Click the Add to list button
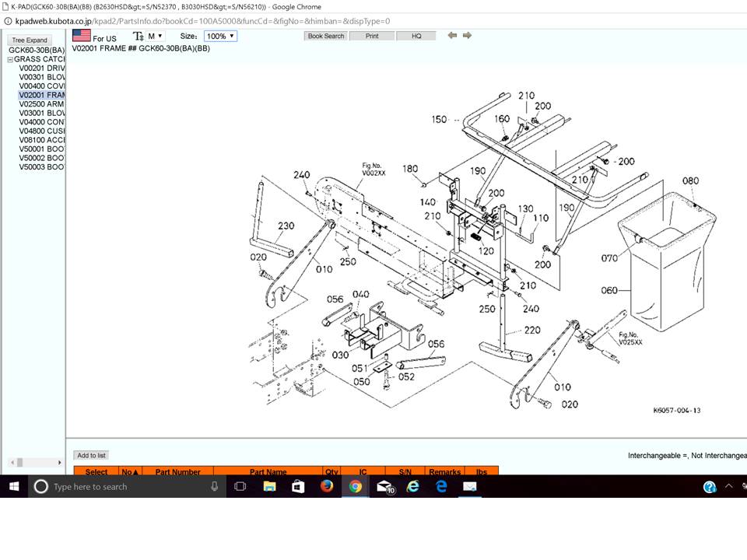 [x=91, y=455]
